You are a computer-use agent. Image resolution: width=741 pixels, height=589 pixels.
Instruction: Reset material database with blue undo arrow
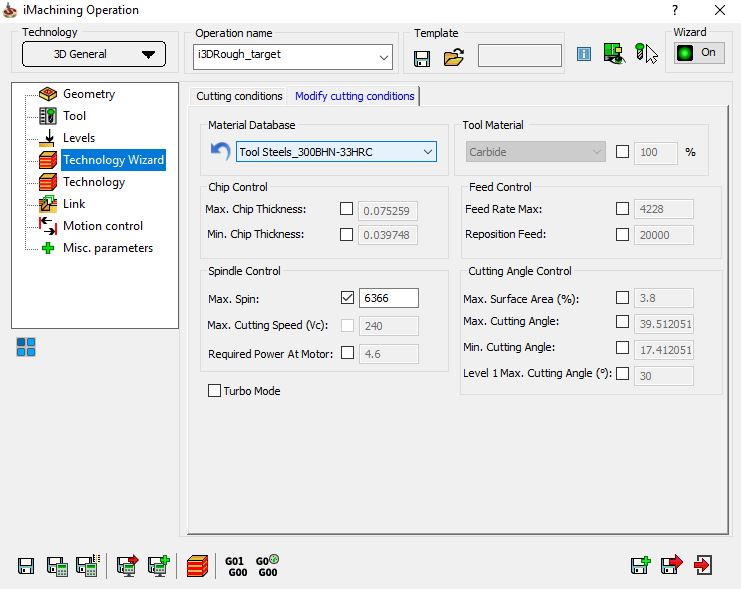tap(220, 152)
